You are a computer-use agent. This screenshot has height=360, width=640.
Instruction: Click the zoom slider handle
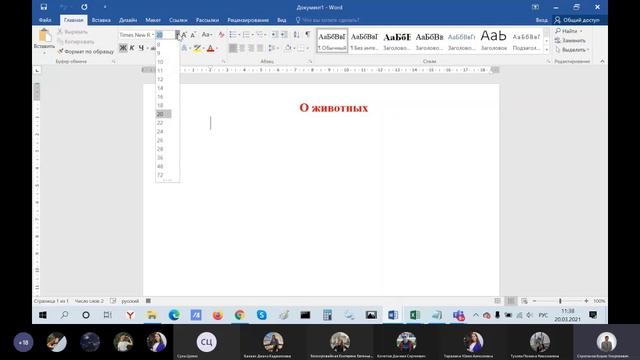[x=560, y=301]
